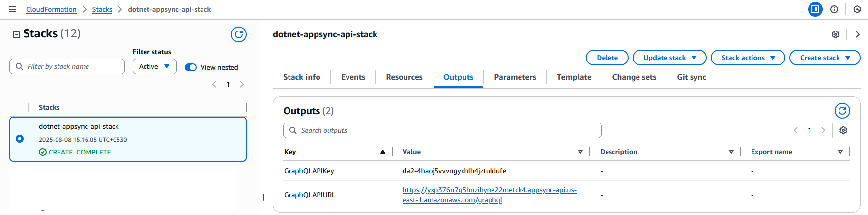Click the Search outputs field
Image resolution: width=868 pixels, height=215 pixels.
tap(442, 130)
